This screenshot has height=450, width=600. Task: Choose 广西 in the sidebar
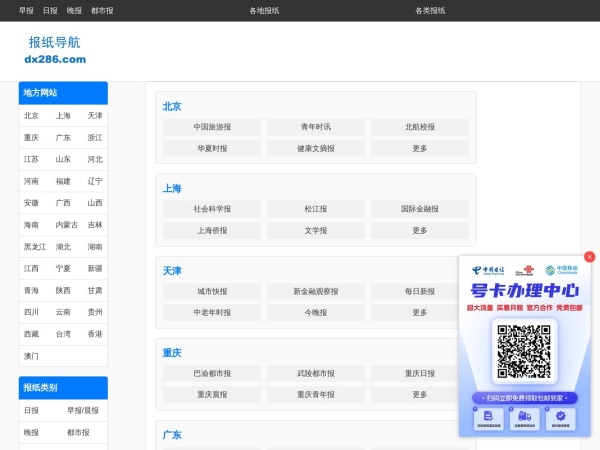(x=63, y=203)
